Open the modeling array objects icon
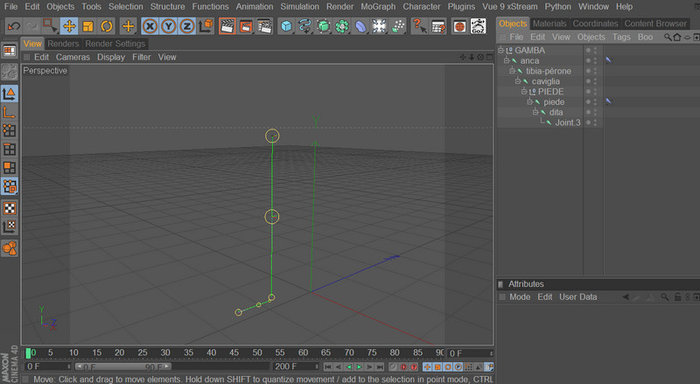 (342, 26)
